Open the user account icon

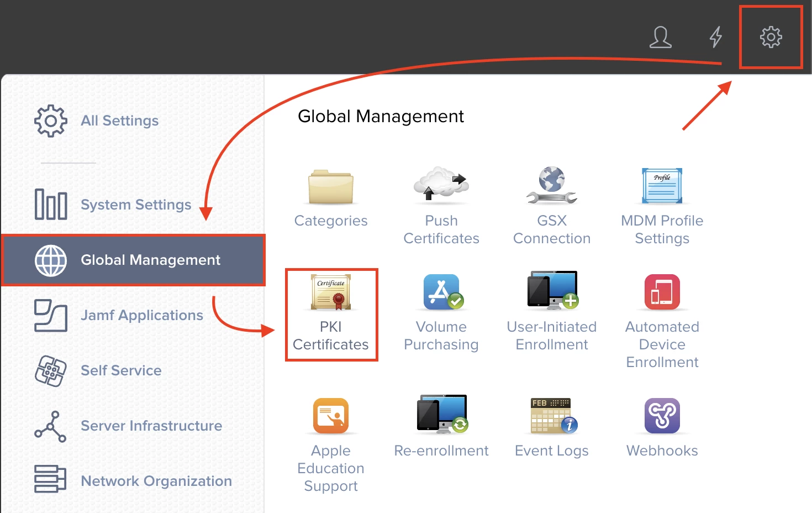pyautogui.click(x=660, y=37)
